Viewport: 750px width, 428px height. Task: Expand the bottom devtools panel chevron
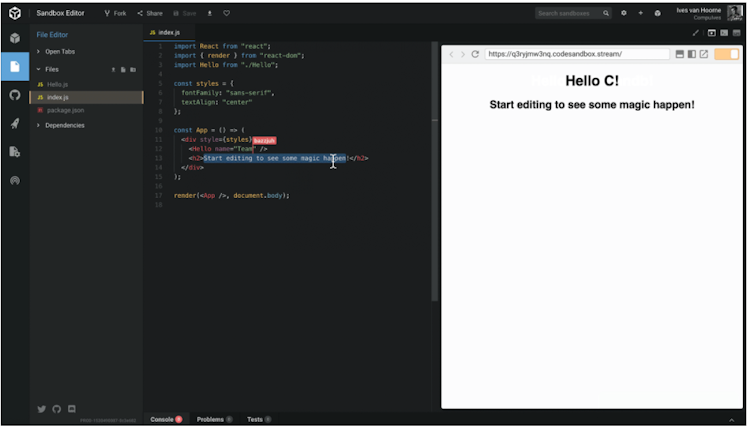[x=731, y=420]
